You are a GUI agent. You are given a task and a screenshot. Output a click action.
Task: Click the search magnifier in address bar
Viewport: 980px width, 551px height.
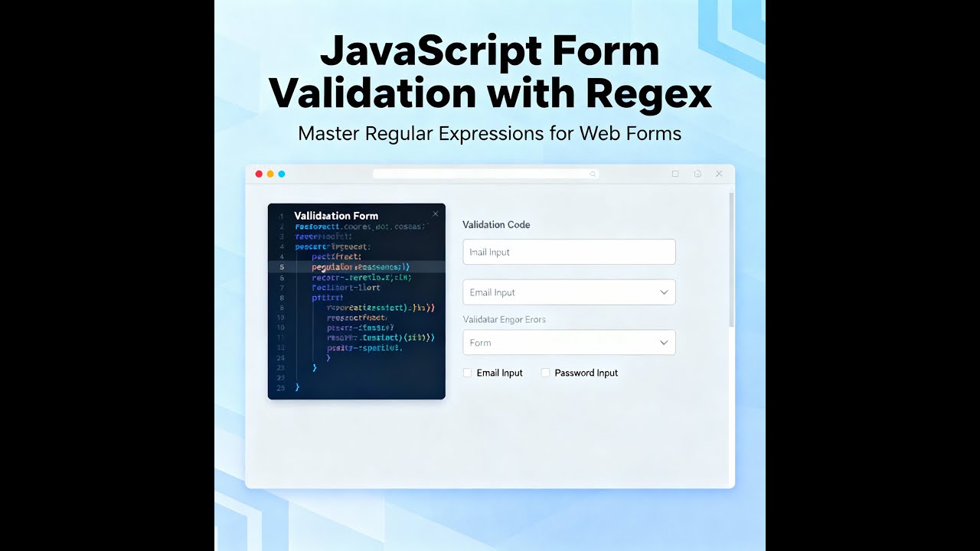(x=593, y=174)
